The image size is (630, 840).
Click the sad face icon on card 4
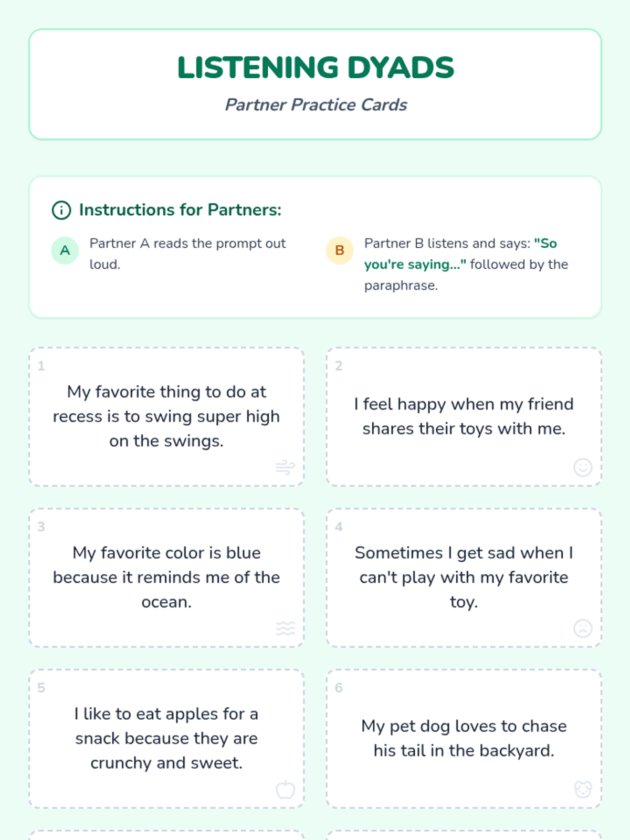click(583, 628)
